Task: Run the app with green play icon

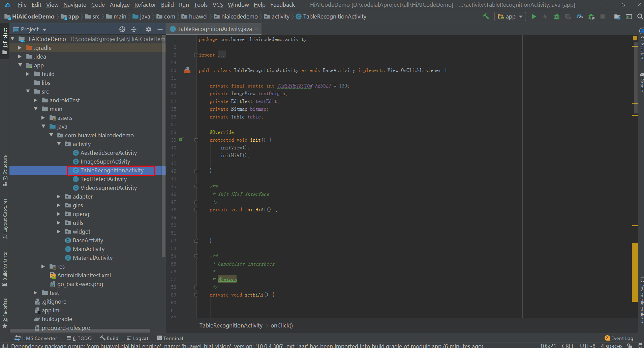Action: (x=534, y=16)
